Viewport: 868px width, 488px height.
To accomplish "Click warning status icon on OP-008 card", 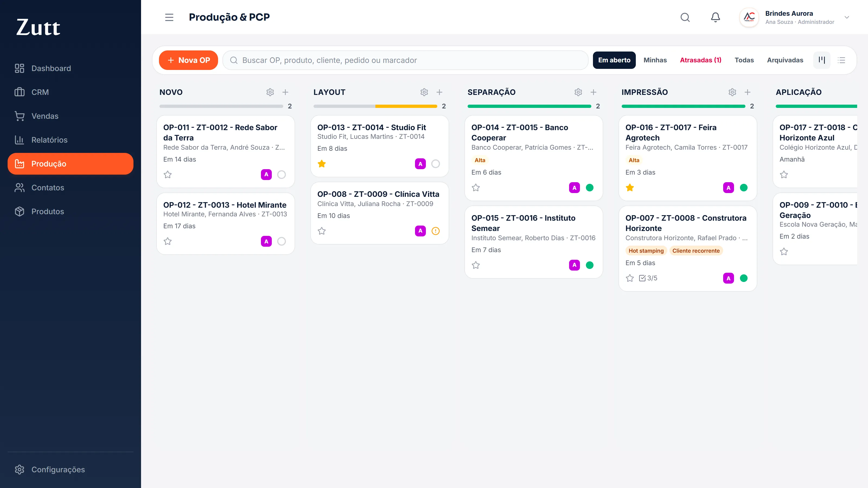I will (436, 231).
